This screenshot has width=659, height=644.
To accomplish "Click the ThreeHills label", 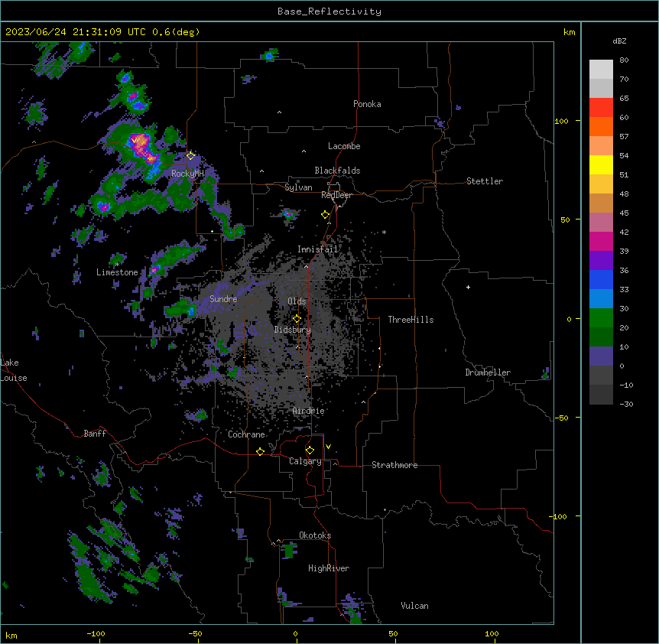I will click(411, 320).
